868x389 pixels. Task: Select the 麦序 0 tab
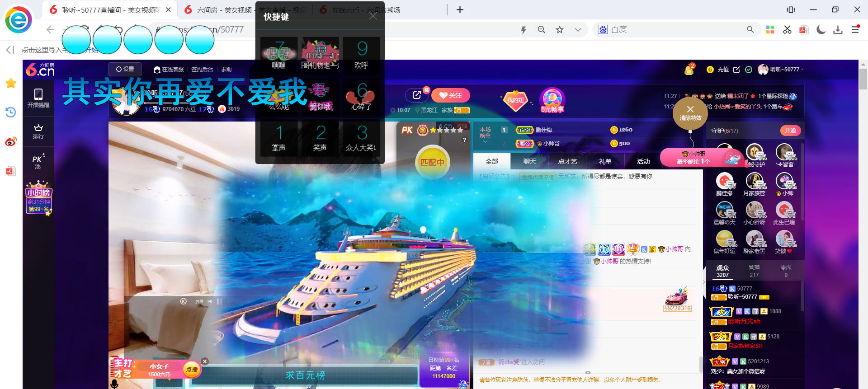(x=786, y=271)
